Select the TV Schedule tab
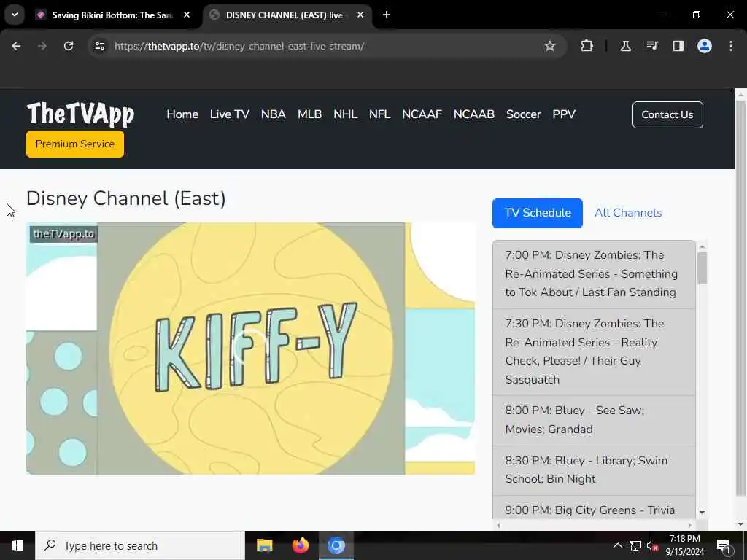Image resolution: width=747 pixels, height=560 pixels. click(538, 213)
